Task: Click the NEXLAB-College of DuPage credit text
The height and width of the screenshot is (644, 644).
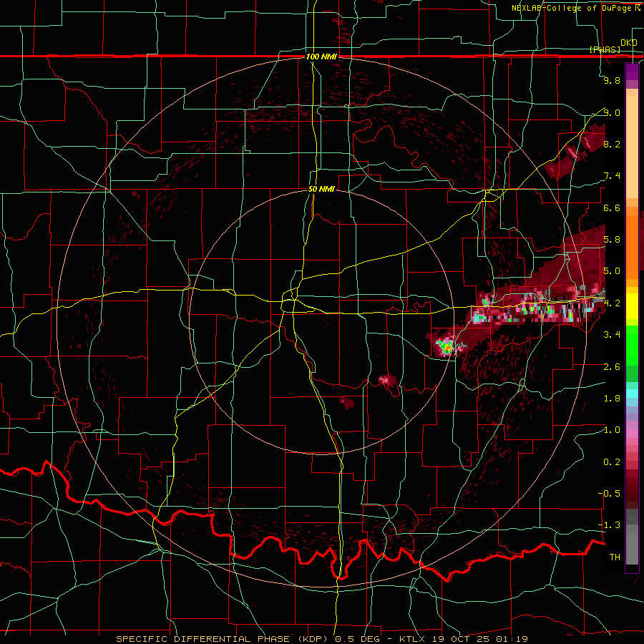Action: click(572, 8)
